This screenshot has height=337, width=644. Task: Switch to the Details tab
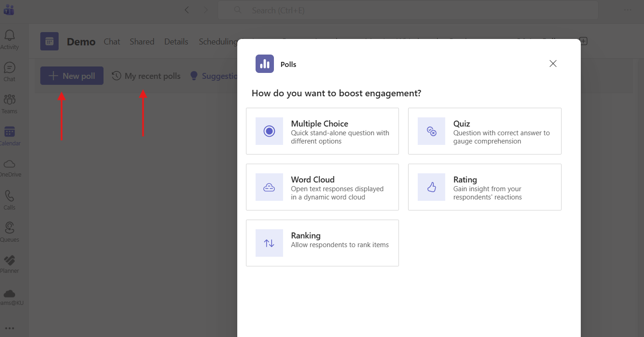pos(176,42)
